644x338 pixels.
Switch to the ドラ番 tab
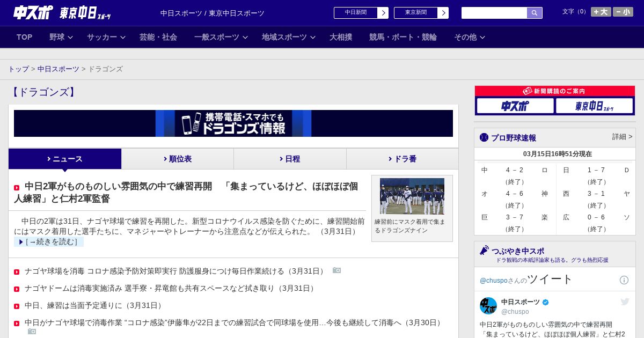point(402,159)
